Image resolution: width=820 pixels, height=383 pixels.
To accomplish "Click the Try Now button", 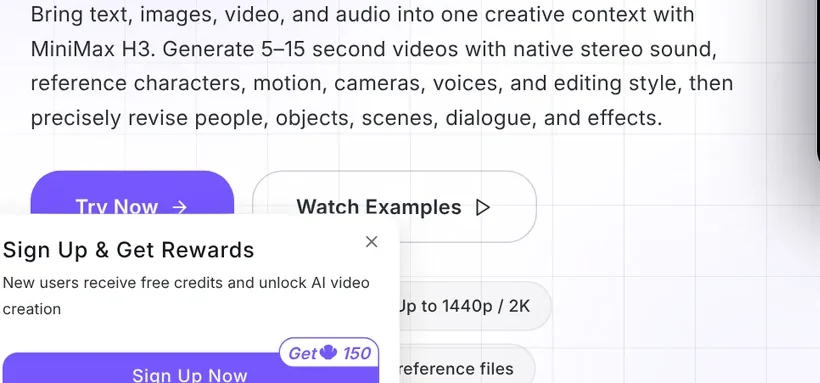I will point(132,193).
